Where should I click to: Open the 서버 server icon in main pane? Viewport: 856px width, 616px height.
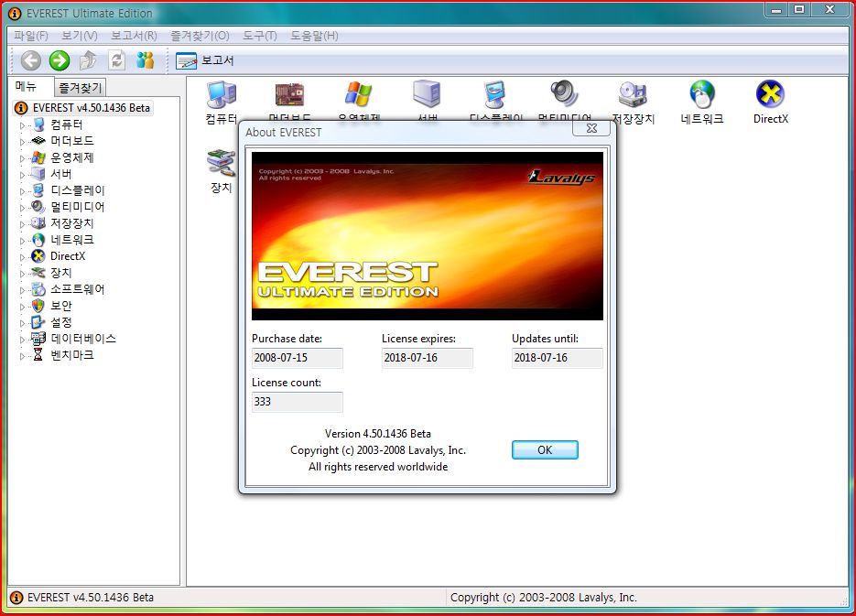point(427,102)
